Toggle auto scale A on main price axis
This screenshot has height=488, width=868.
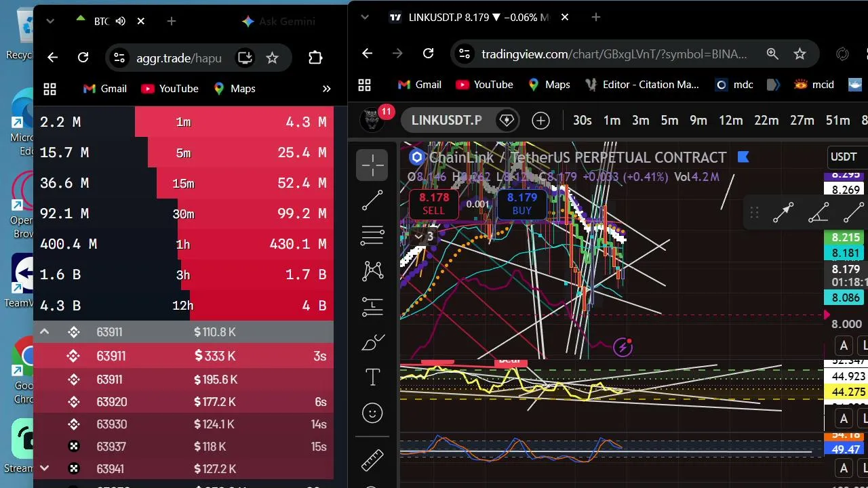(x=844, y=346)
